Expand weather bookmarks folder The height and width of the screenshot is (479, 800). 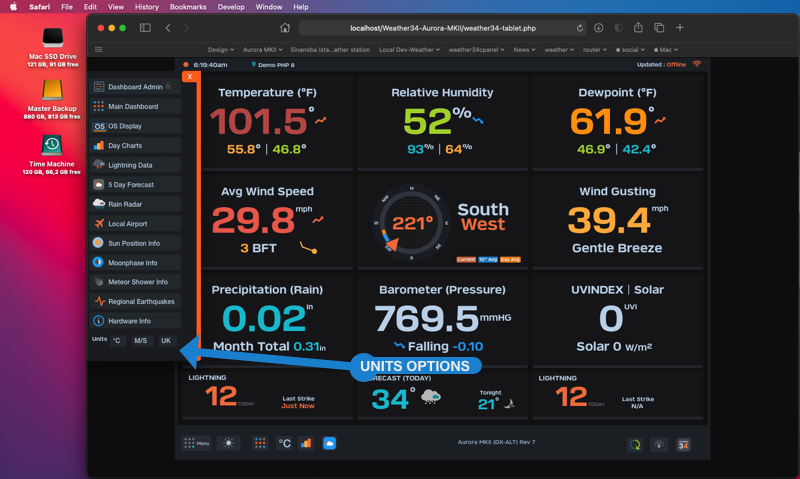(x=559, y=49)
